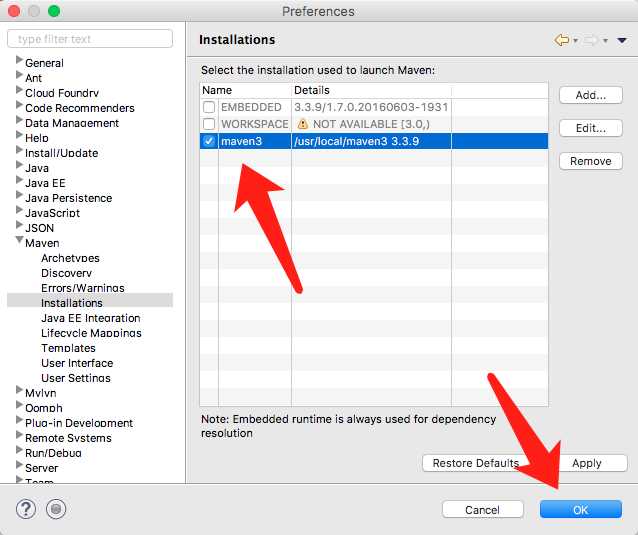Uncheck the maven3 installation checkbox
This screenshot has width=638, height=535.
coord(209,141)
